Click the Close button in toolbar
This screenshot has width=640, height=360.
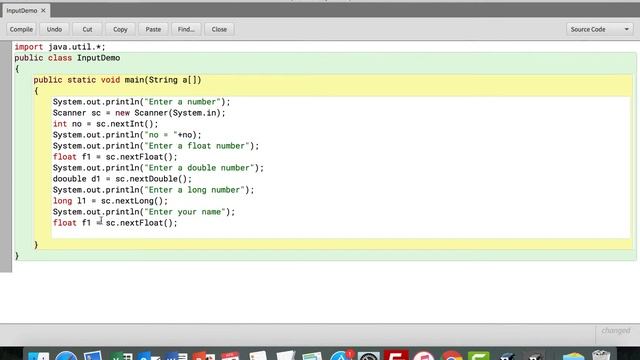[219, 29]
